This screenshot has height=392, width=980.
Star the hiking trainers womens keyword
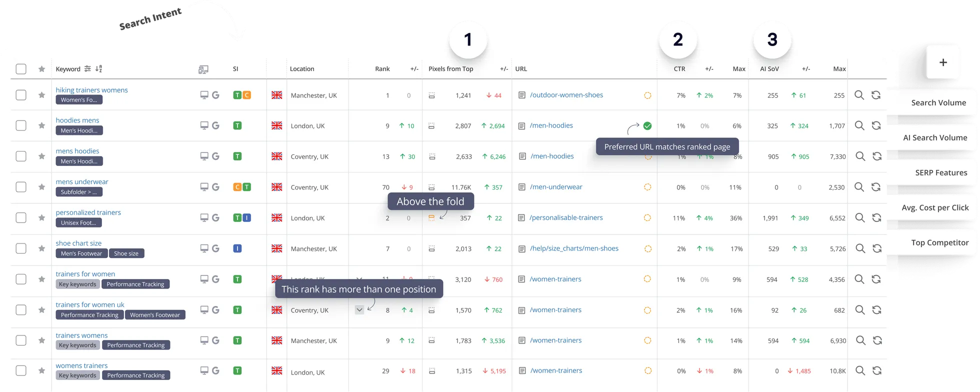point(41,95)
